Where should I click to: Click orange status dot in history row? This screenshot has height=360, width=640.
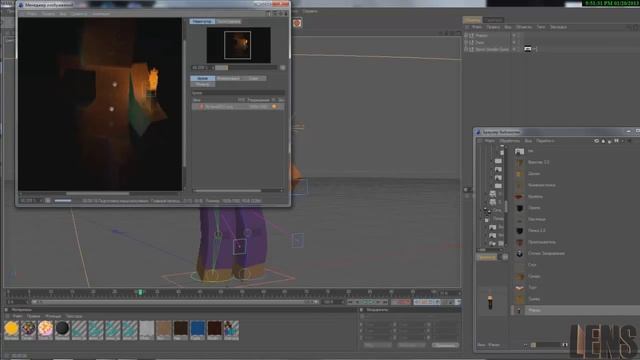tap(274, 107)
